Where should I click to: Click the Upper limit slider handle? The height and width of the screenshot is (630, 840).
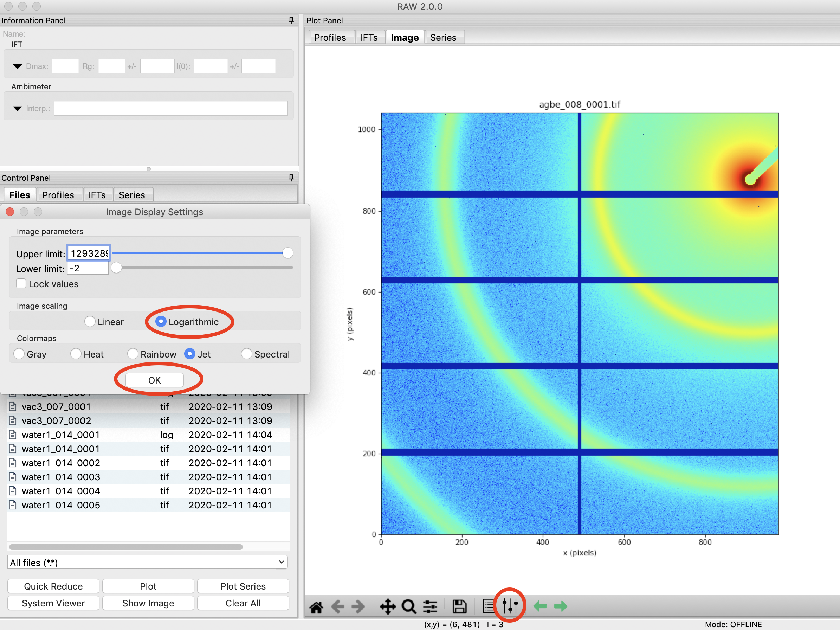288,253
